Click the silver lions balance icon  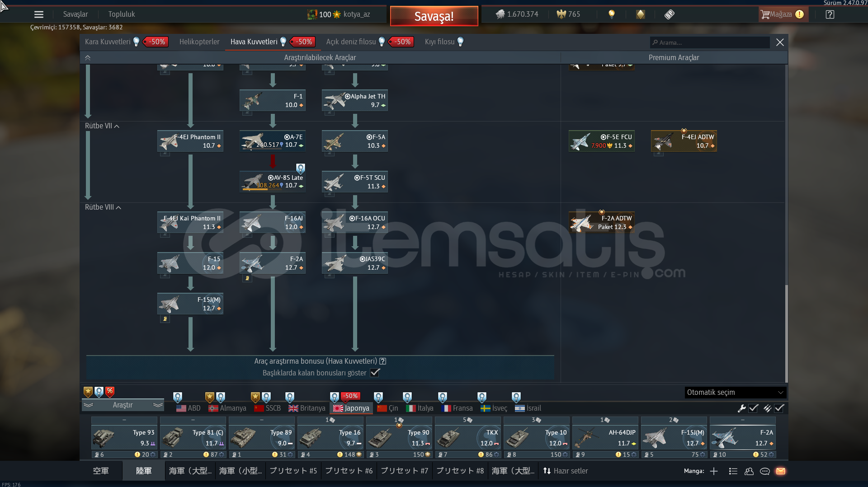click(x=500, y=14)
